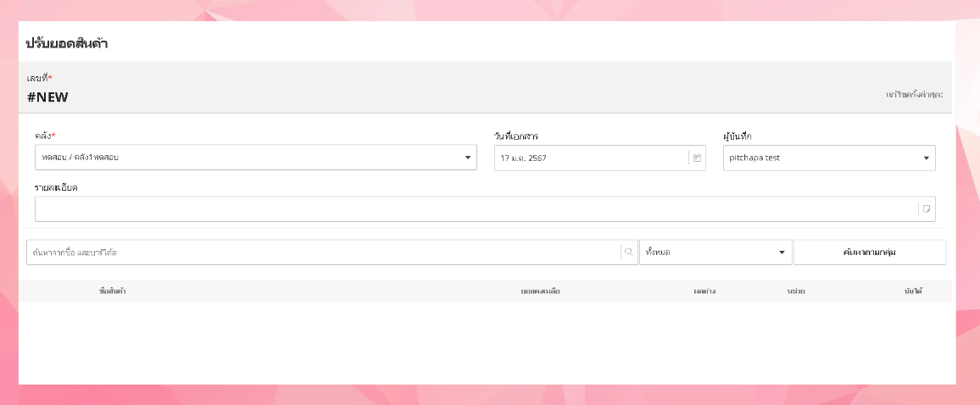
Task: Click the ปรับยอดสินค้า page title
Action: [x=66, y=43]
